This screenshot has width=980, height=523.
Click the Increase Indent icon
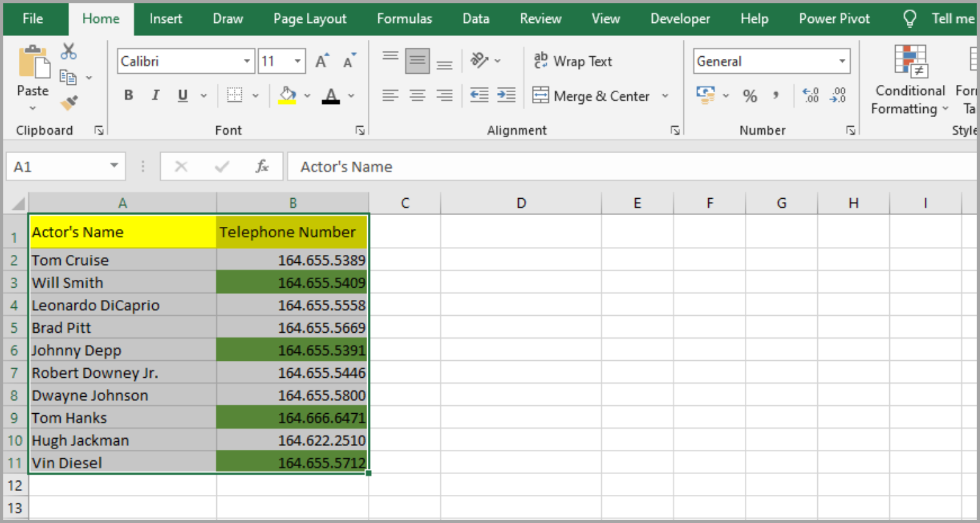506,95
